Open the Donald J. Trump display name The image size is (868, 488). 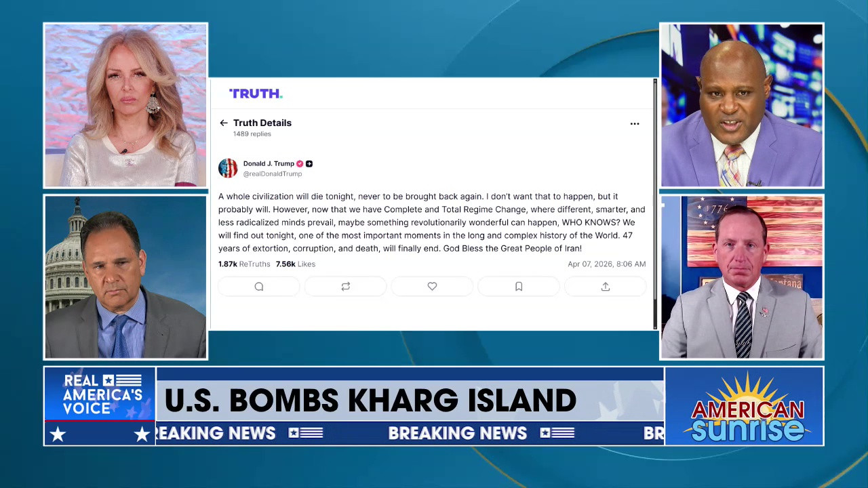point(269,164)
